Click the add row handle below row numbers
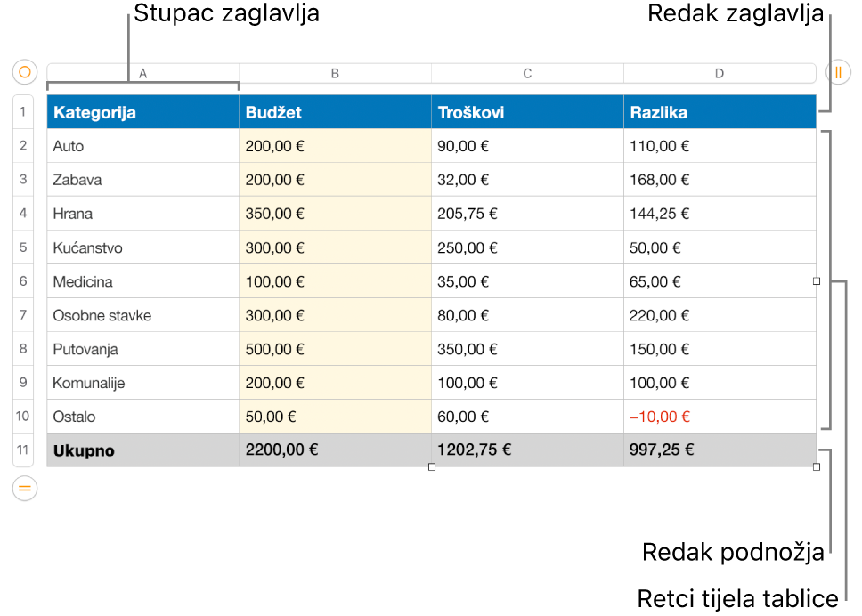The width and height of the screenshot is (862, 616). (25, 488)
